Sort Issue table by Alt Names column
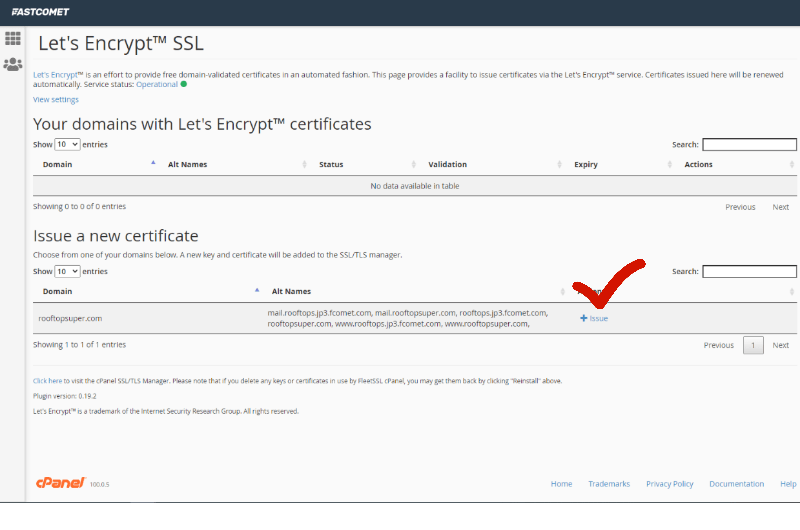This screenshot has height=530, width=800. (416, 291)
